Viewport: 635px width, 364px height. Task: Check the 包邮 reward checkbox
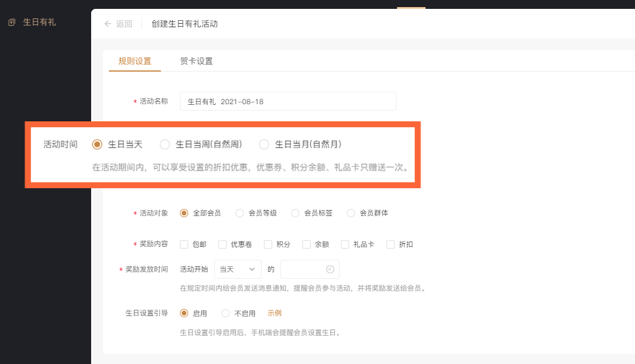click(184, 244)
